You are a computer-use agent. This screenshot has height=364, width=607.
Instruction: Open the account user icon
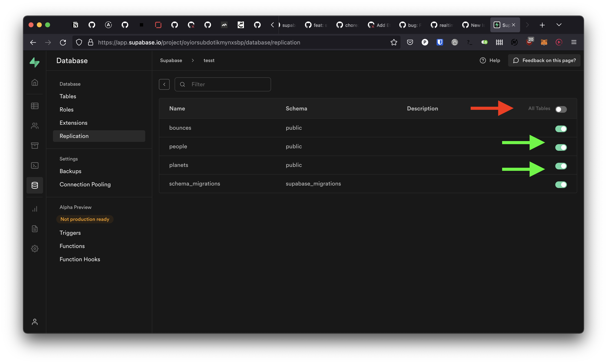(35, 322)
